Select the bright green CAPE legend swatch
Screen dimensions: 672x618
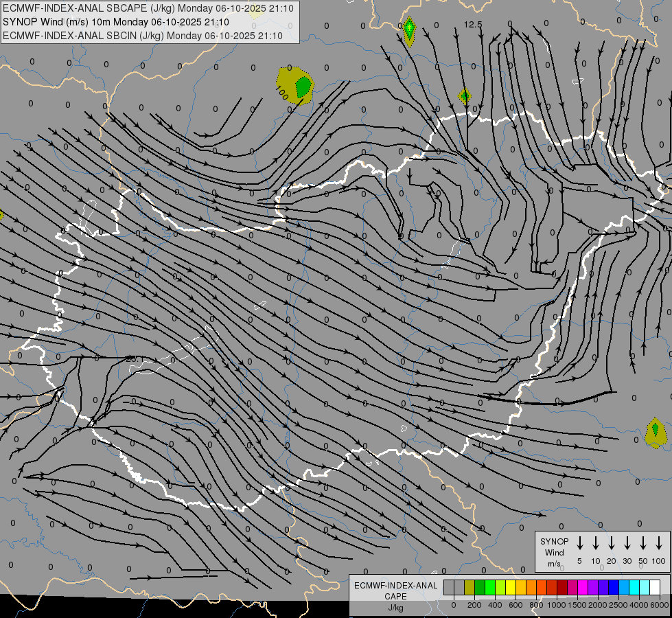click(490, 587)
